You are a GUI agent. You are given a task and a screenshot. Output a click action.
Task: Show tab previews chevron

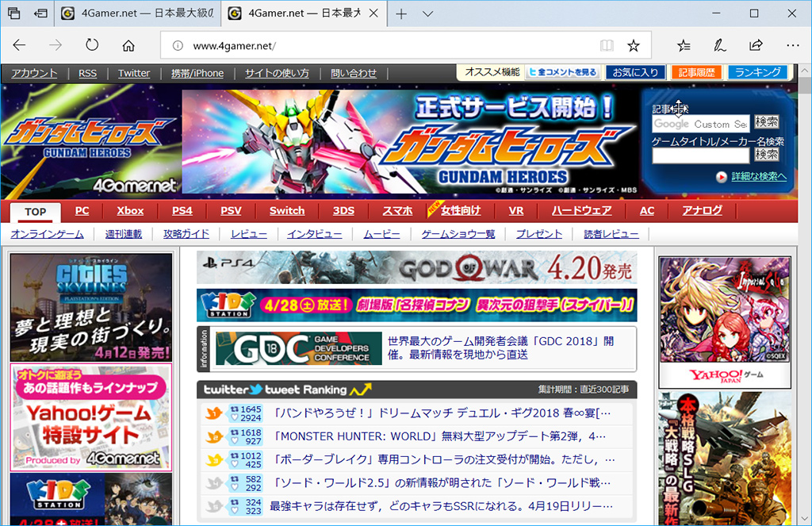(x=427, y=14)
